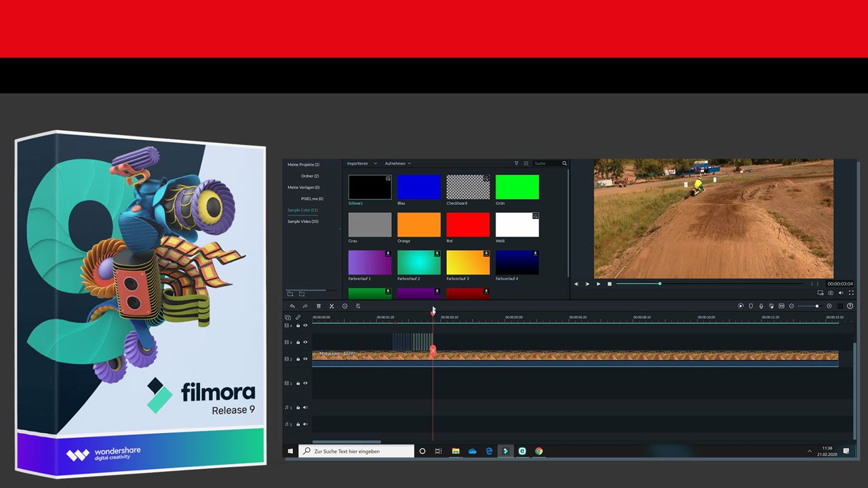Click the help question mark button
Viewport: 868px width, 488px height.
click(x=850, y=306)
